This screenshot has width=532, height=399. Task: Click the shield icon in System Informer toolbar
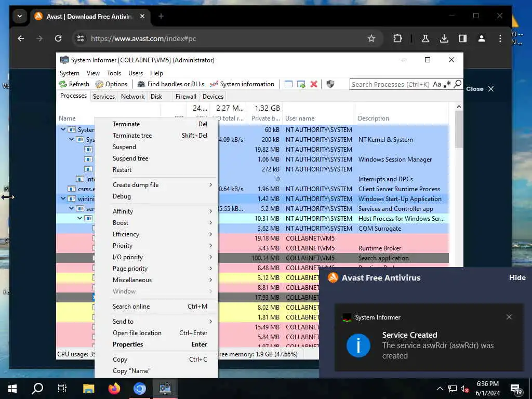(x=330, y=84)
